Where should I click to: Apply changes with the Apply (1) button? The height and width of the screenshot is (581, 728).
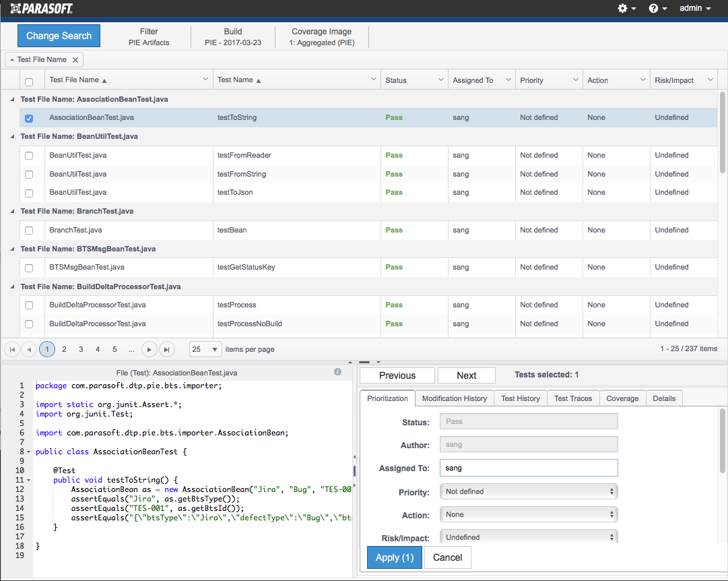pyautogui.click(x=395, y=557)
